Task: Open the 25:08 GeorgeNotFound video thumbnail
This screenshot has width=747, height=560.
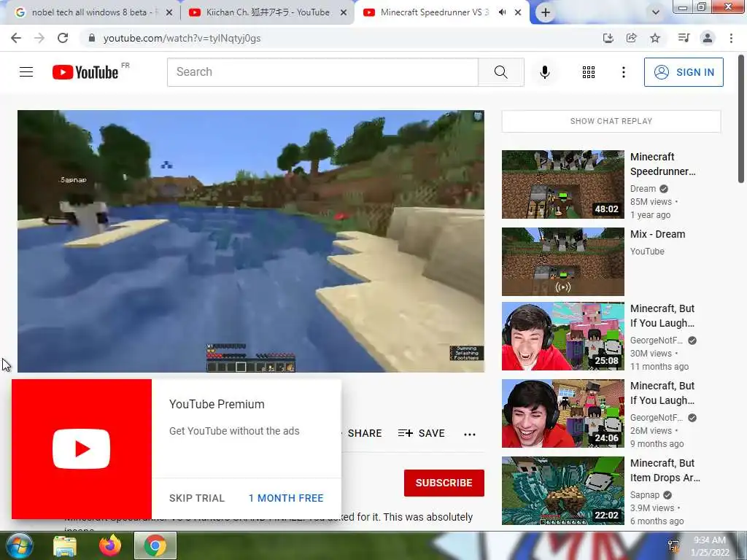Action: [x=562, y=336]
